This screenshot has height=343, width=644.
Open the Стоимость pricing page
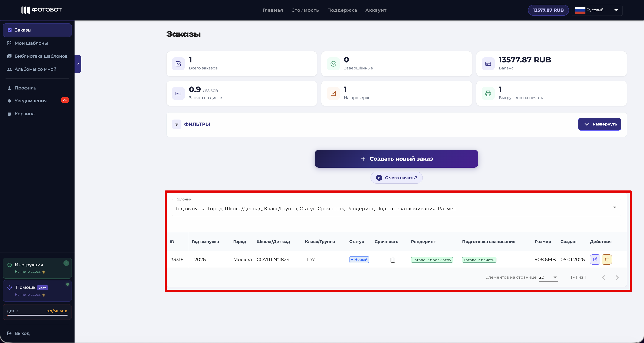[x=305, y=10]
